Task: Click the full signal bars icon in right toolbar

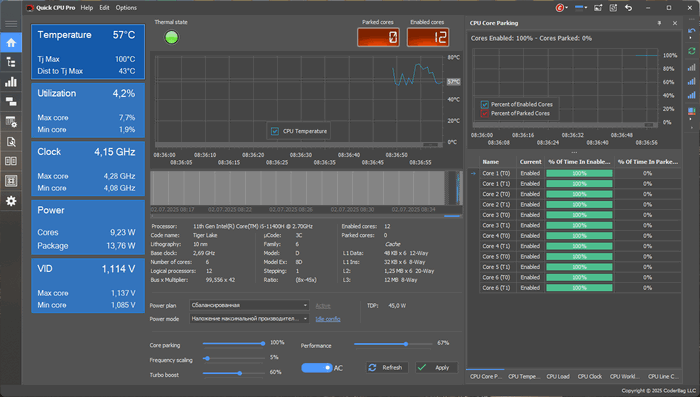Action: point(692,95)
